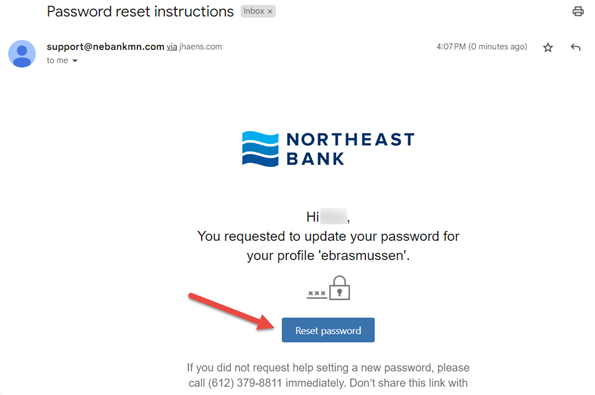This screenshot has width=595, height=395.
Task: Click the Northeast Bank wave logo
Action: (x=260, y=149)
